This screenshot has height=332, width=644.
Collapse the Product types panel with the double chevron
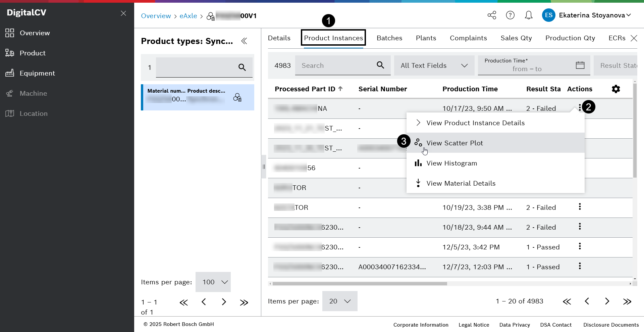tap(244, 41)
